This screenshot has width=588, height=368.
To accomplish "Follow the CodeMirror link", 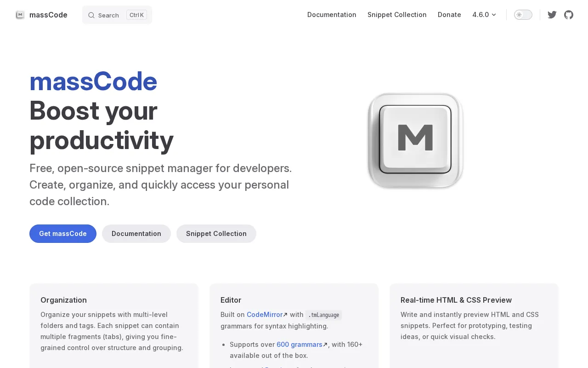I will [267, 315].
